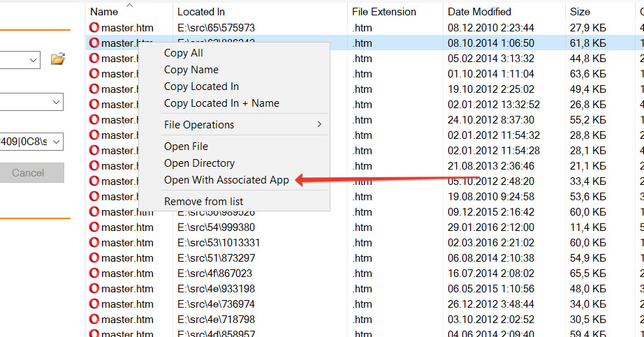Click path text E:\src\54\999380
644x337 pixels.
point(216,227)
